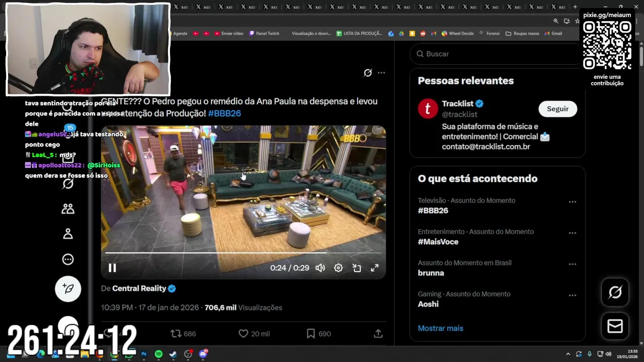The width and height of the screenshot is (644, 362).
Task: Like the tweet with 20 mil likes
Action: coord(254,334)
